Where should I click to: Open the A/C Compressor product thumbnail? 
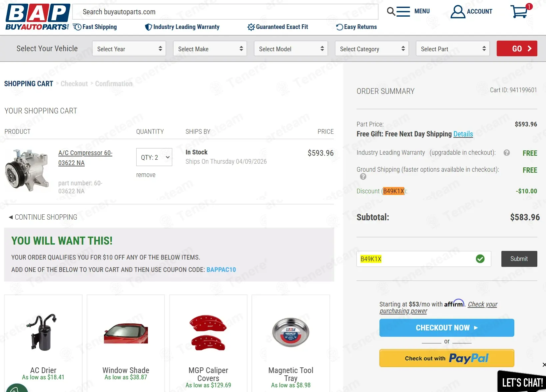tap(27, 170)
